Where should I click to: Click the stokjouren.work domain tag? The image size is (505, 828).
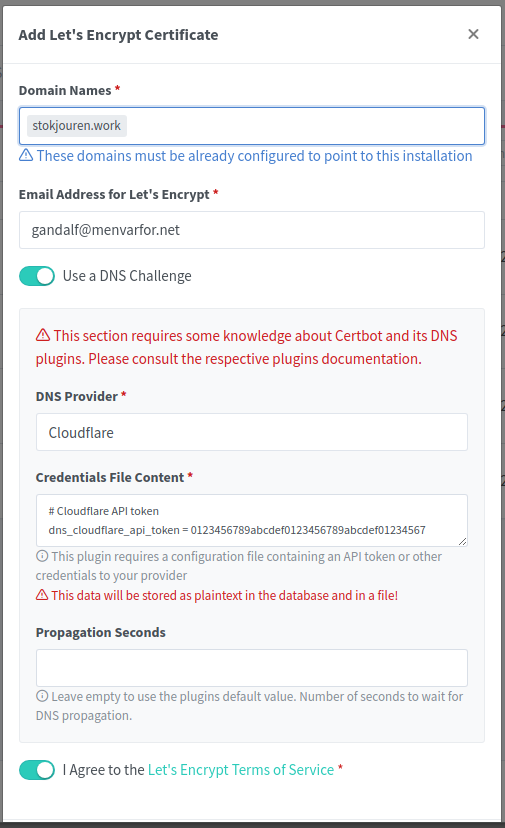(x=77, y=126)
